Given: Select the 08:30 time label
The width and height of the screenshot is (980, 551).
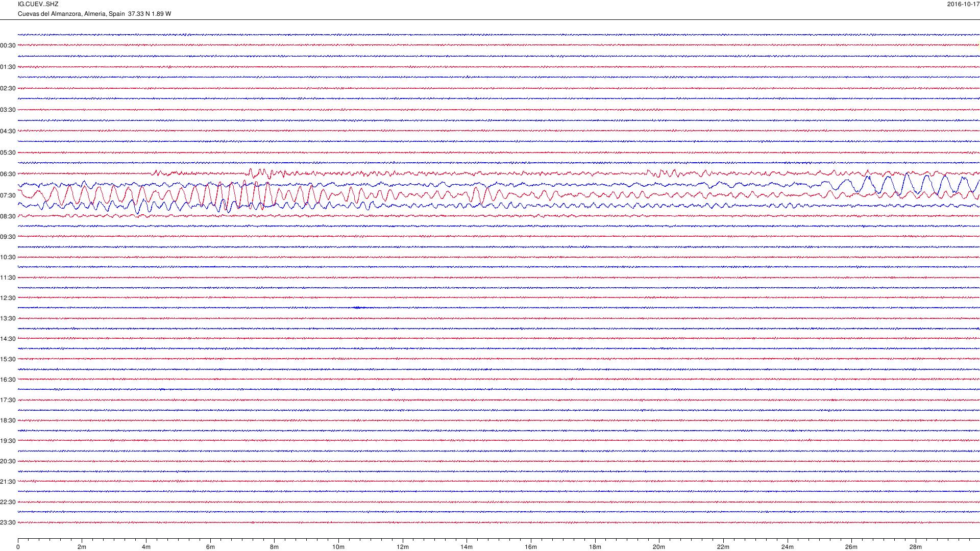Looking at the screenshot, I should [x=8, y=216].
